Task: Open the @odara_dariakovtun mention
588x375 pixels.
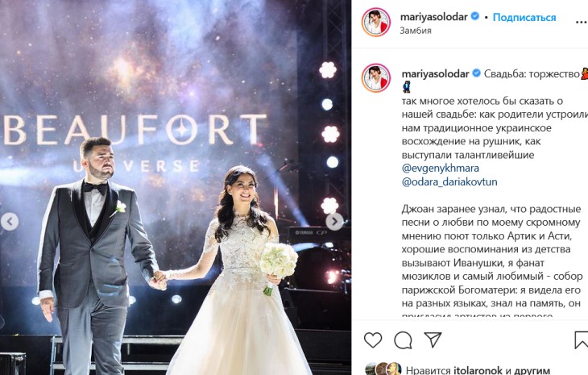Action: 449,181
